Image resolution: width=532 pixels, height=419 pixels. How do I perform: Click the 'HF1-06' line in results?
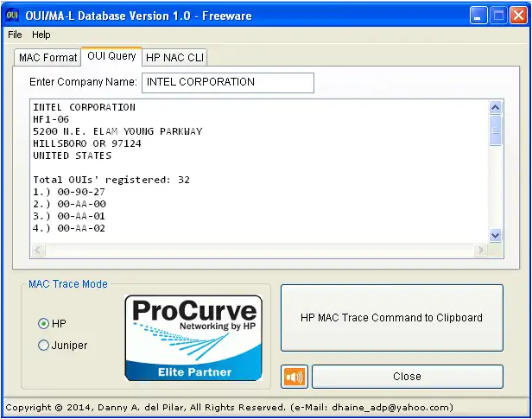[x=51, y=119]
